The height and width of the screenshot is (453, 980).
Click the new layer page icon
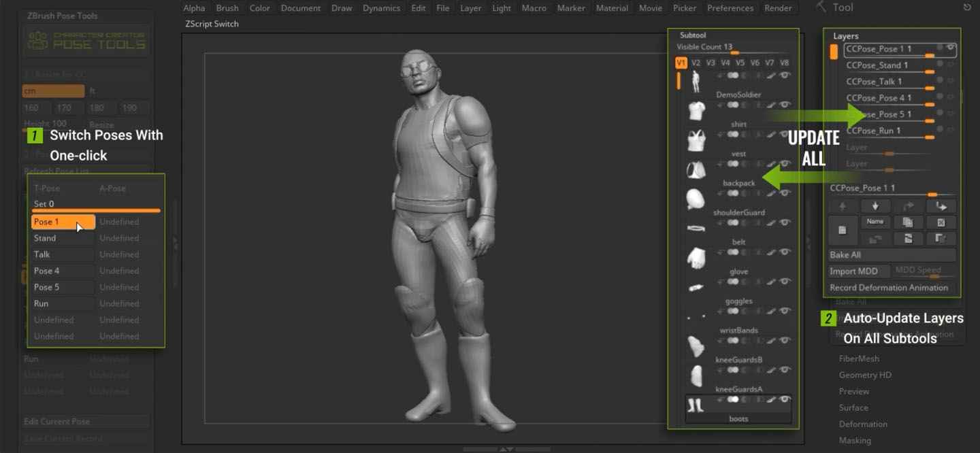pos(843,231)
